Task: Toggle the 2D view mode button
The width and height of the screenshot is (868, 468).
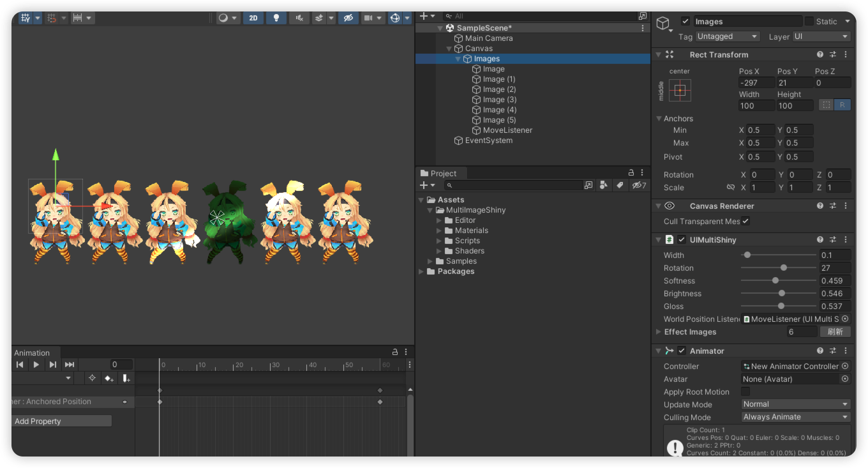Action: pos(253,18)
